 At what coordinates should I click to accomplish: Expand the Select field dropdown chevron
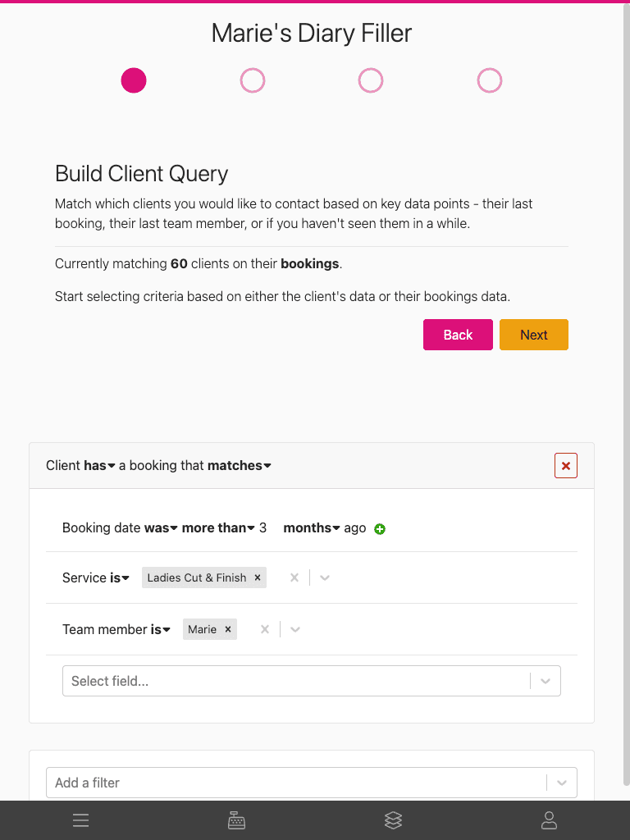click(x=545, y=681)
